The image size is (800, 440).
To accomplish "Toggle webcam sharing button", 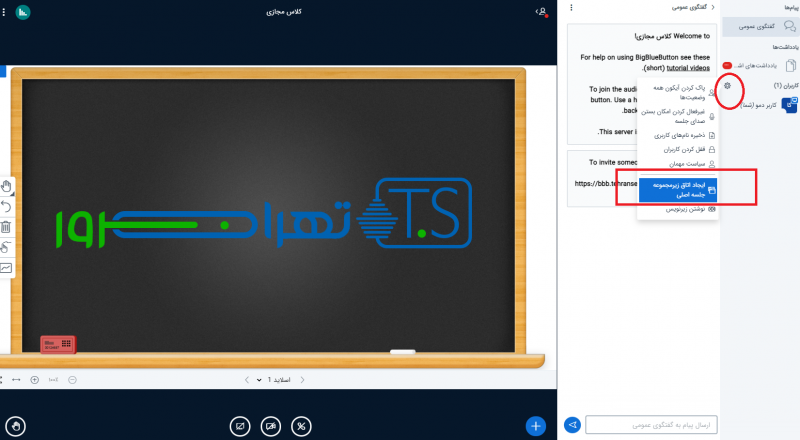I will coord(270,426).
